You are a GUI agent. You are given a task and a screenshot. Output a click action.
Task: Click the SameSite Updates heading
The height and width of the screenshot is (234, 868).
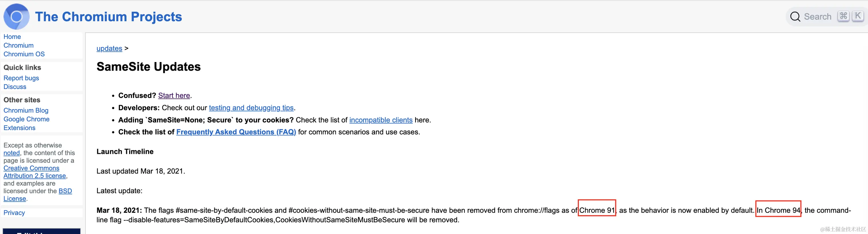click(x=149, y=67)
